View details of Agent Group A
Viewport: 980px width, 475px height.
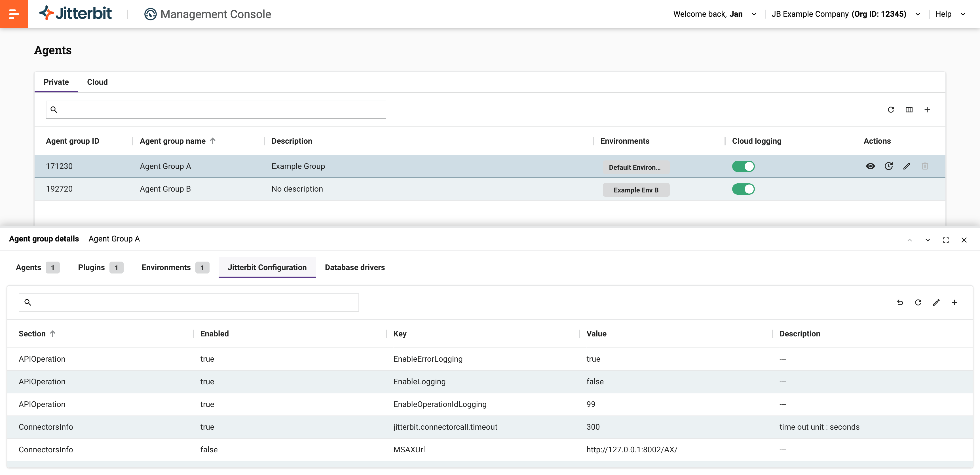[871, 166]
